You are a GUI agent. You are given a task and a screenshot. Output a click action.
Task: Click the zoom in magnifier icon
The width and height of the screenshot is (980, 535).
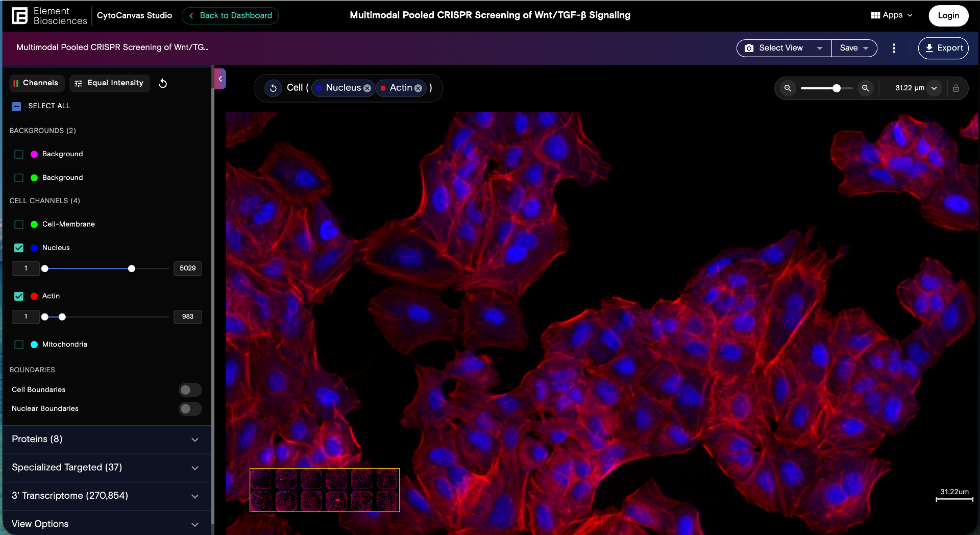pos(865,88)
